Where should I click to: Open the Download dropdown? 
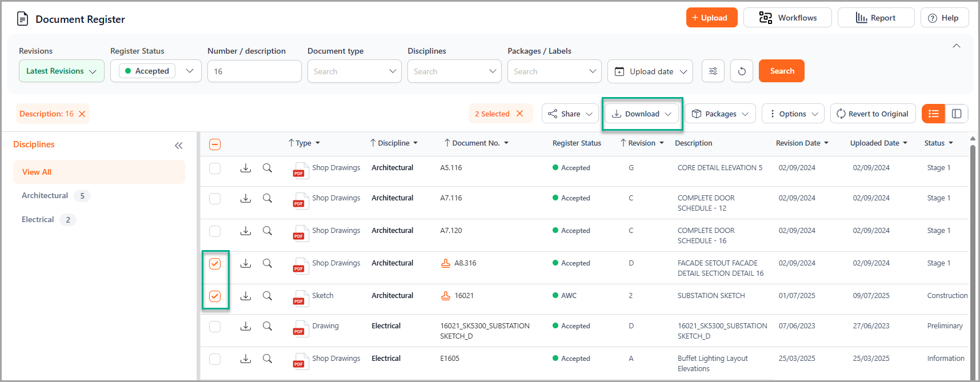tap(642, 114)
